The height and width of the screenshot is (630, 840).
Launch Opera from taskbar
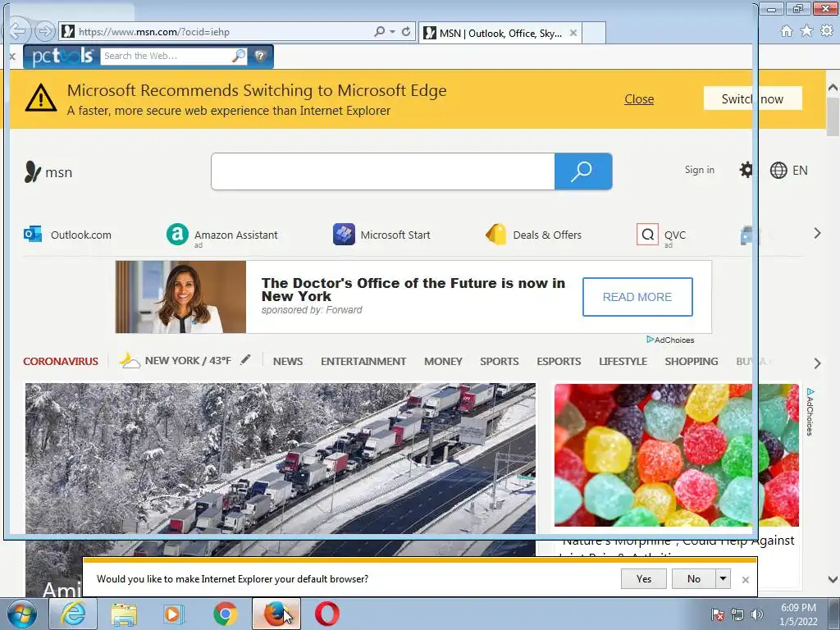coord(326,614)
